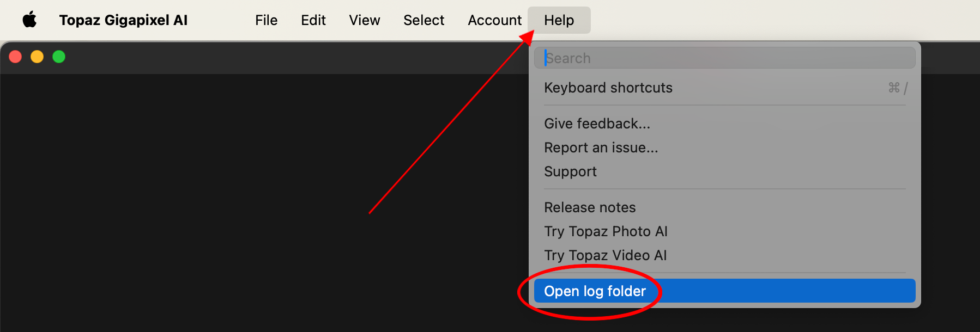Open Keyboard shortcuts
Viewport: 980px width, 332px height.
pyautogui.click(x=608, y=87)
